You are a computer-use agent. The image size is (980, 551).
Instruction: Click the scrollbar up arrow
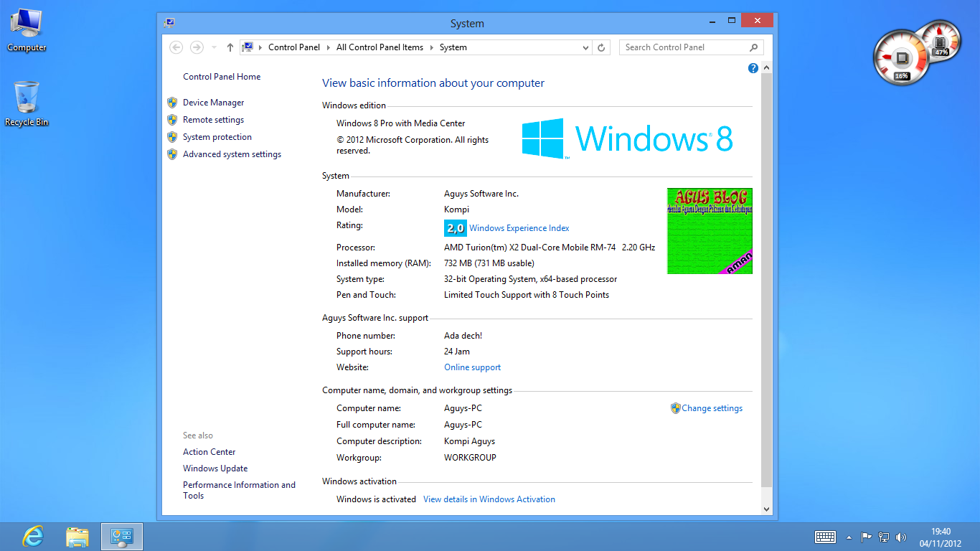(x=766, y=68)
